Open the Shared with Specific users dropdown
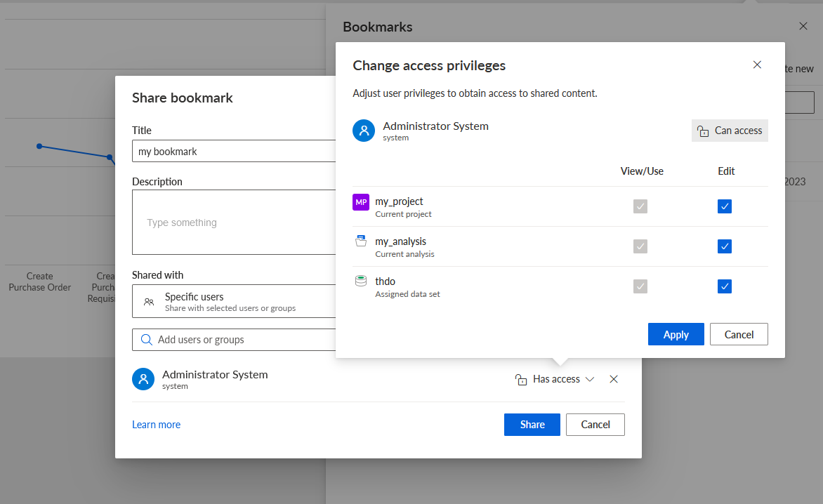Screen dimensions: 823x504 234,301
